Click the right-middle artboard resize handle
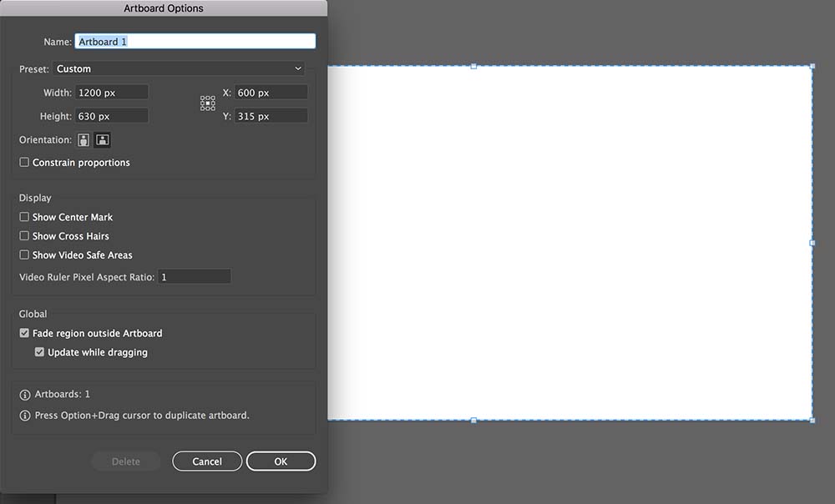This screenshot has height=504, width=835. 812,243
